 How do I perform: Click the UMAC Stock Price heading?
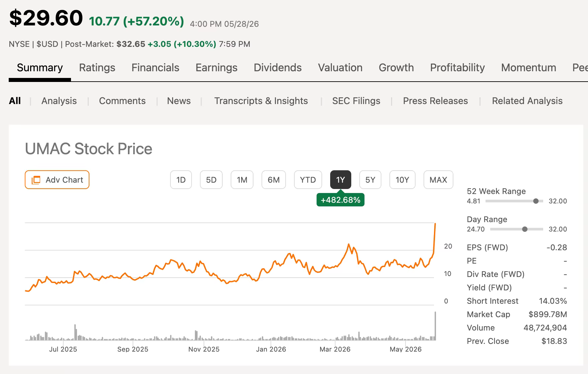[89, 149]
